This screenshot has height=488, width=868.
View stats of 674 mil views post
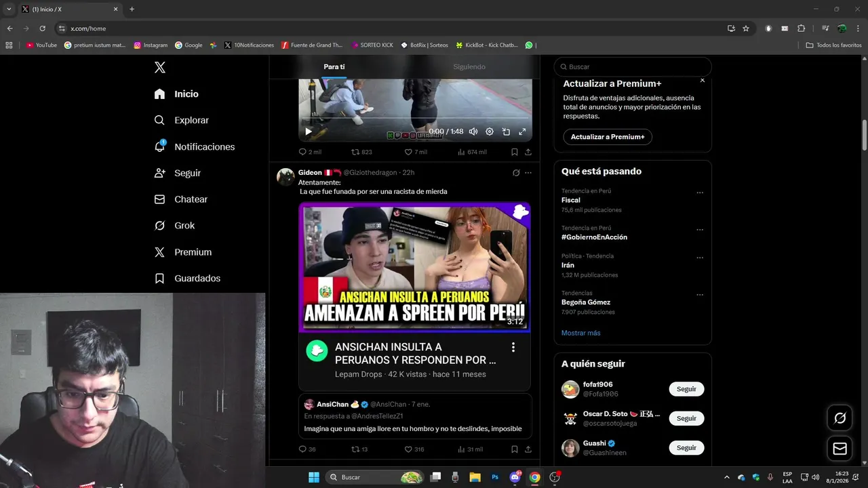click(472, 152)
